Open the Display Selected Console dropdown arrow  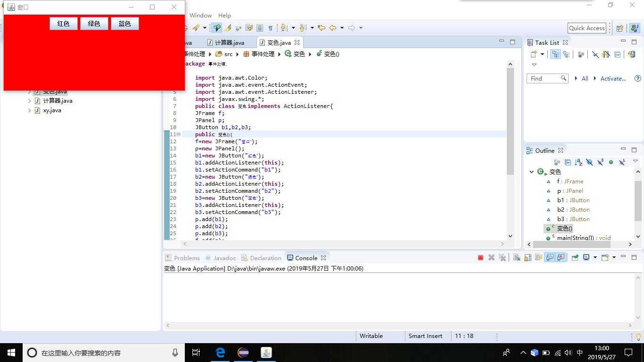(x=595, y=257)
